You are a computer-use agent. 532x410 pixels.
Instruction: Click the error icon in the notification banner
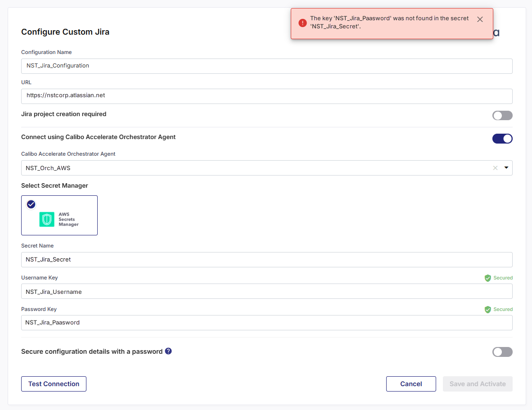coord(303,23)
